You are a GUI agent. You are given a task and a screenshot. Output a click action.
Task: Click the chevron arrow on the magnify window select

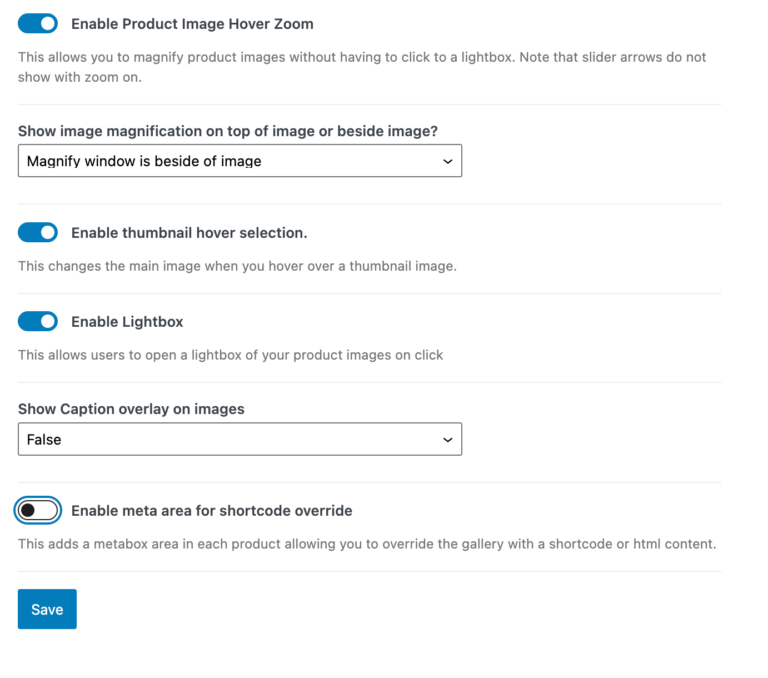(x=447, y=161)
